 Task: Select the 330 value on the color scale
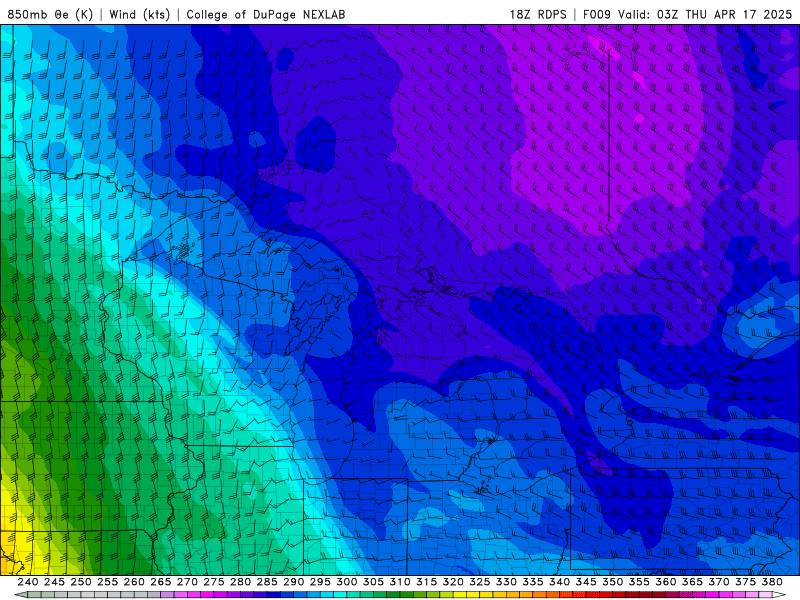tap(506, 582)
